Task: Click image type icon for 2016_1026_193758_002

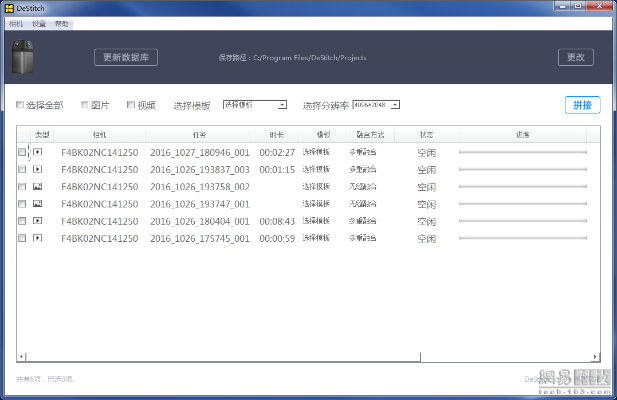Action: click(x=38, y=187)
